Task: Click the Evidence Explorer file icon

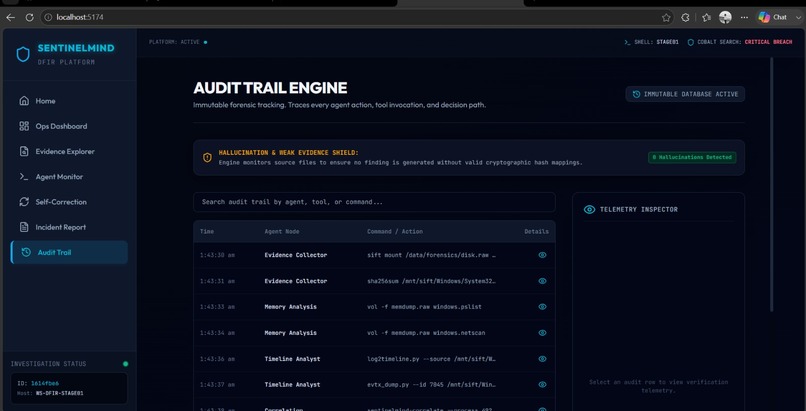Action: pyautogui.click(x=24, y=151)
